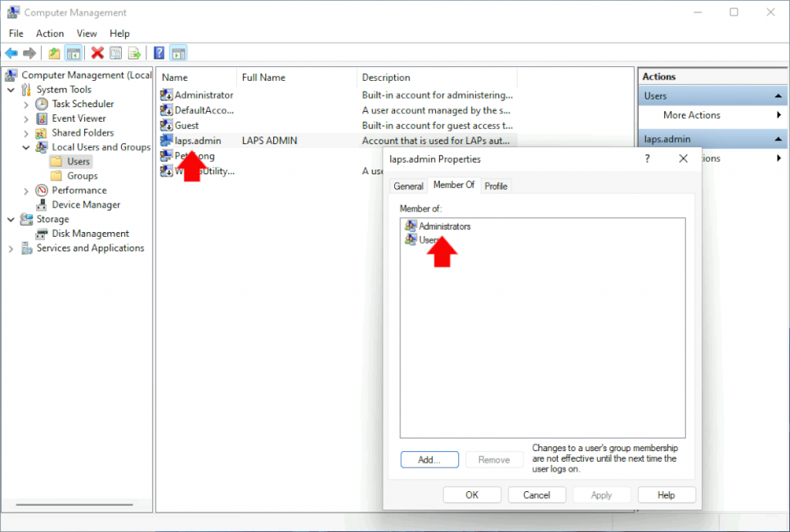Toggle the Show/Hide Action Pane icon
The height and width of the screenshot is (532, 790).
coord(178,52)
